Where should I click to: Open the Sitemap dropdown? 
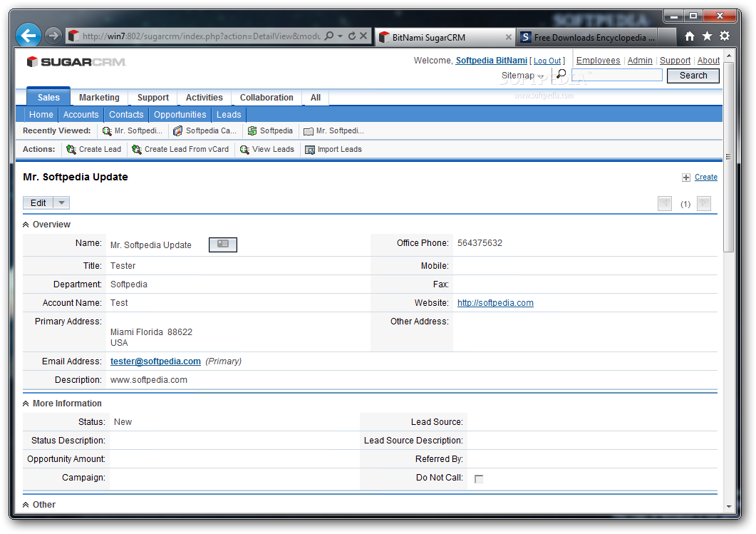click(522, 76)
